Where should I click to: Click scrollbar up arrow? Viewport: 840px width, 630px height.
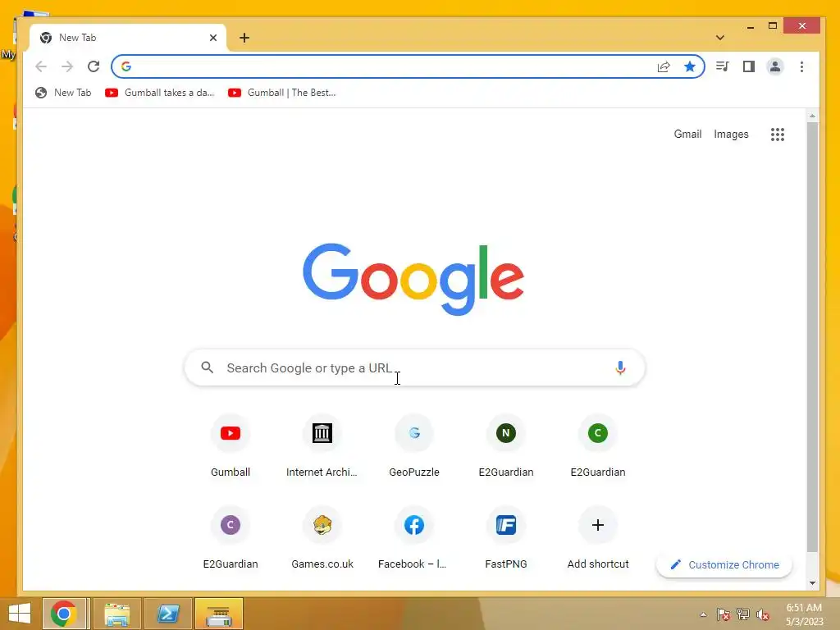(x=812, y=115)
